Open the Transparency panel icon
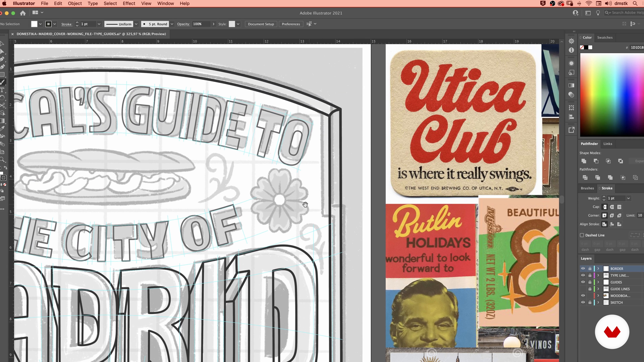 [x=571, y=95]
